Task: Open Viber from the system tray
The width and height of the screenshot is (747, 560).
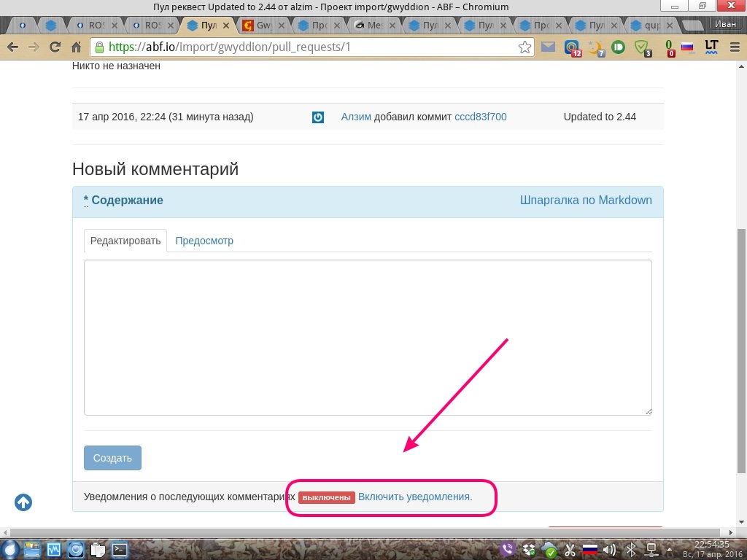Action: click(508, 550)
